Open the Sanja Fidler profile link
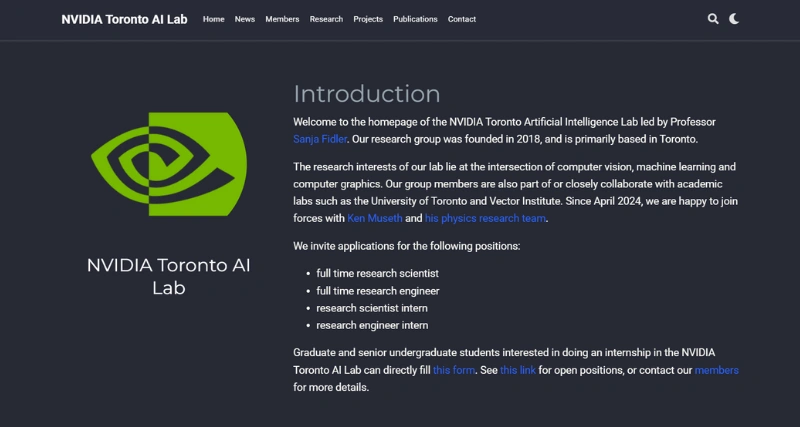The image size is (800, 427). click(x=319, y=139)
